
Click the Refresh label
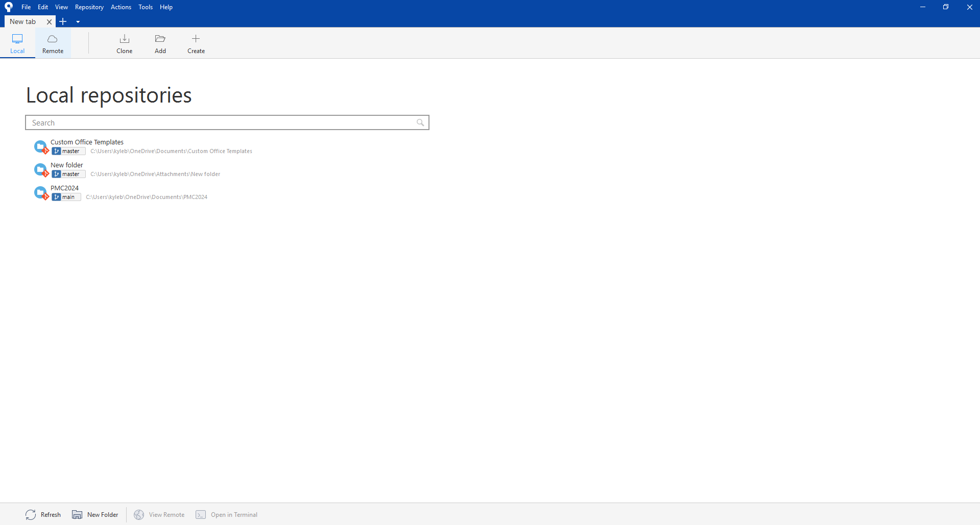coord(51,515)
